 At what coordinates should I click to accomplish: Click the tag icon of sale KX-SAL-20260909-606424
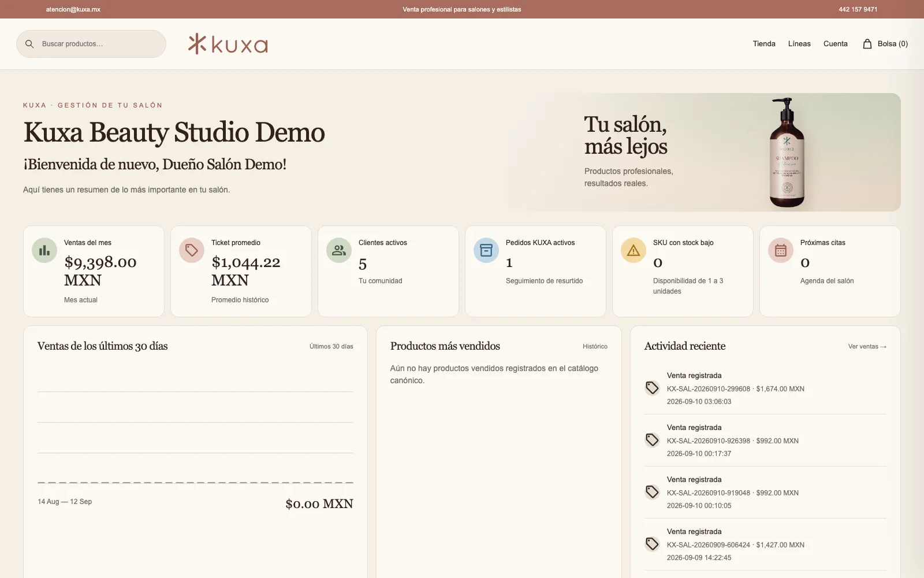[x=652, y=544]
